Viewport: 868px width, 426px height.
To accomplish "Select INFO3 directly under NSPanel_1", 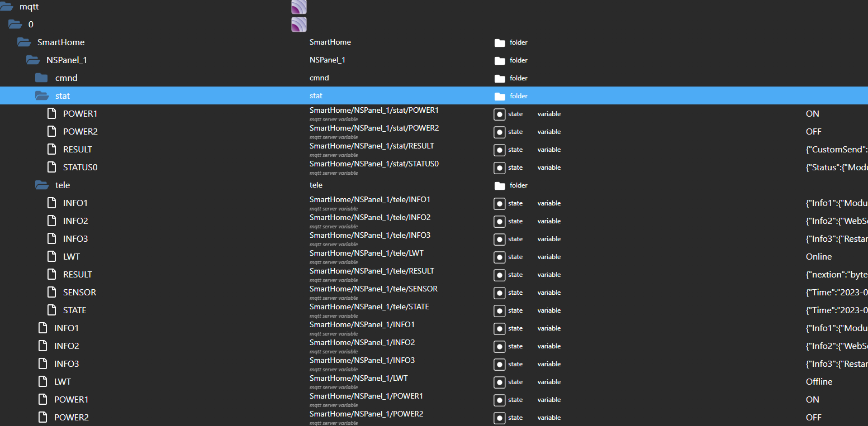I will click(67, 364).
